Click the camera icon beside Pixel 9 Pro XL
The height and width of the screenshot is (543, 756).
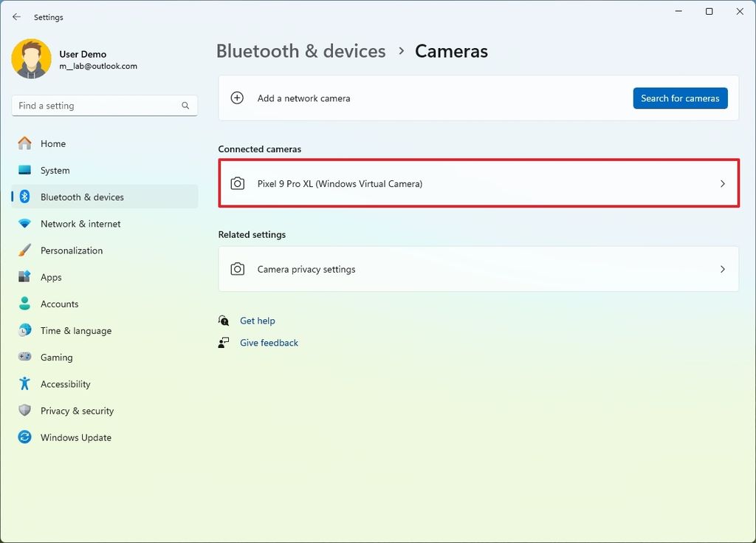pos(237,182)
